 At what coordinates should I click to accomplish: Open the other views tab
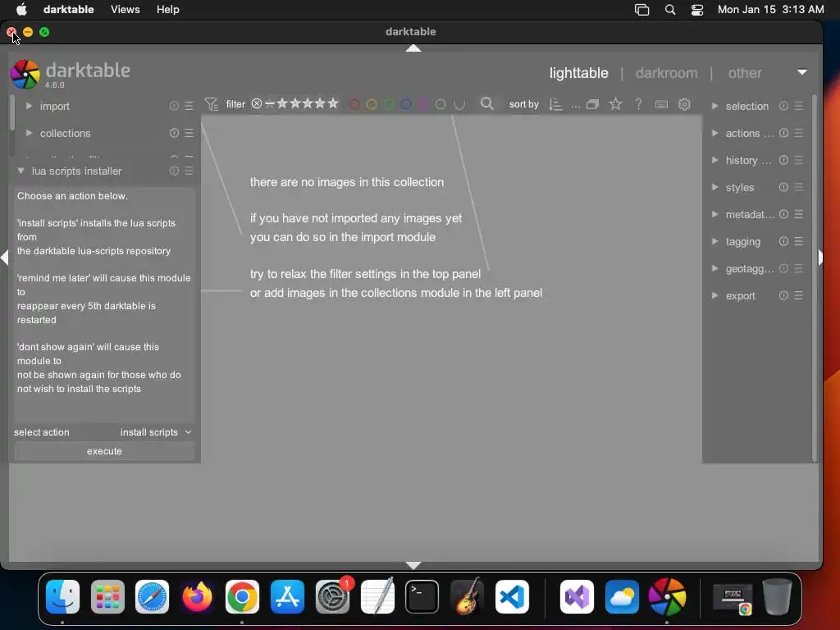(x=745, y=73)
